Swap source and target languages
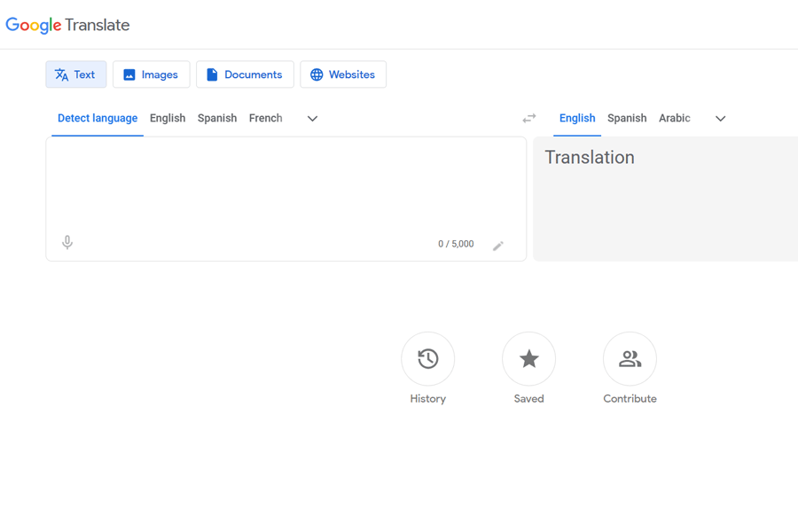The image size is (798, 532). [529, 118]
